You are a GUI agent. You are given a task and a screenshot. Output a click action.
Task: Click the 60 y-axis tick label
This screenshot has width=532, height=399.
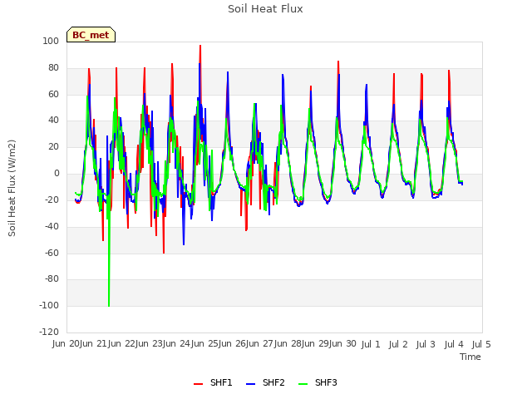pyautogui.click(x=53, y=94)
